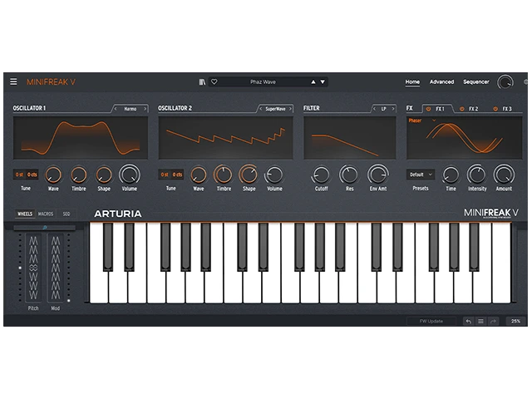Click Oscillator 2 Timbre knob
This screenshot has width=532, height=399.
click(x=224, y=175)
